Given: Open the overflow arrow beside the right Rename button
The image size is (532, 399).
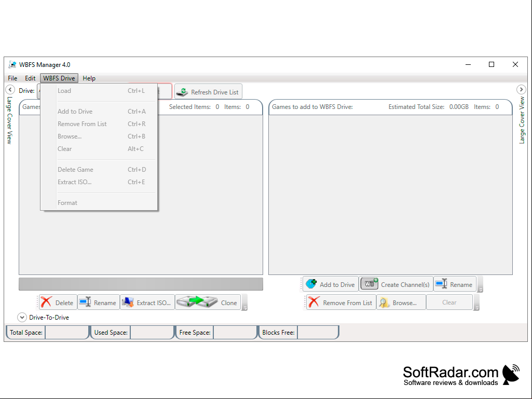Looking at the screenshot, I should tap(480, 284).
